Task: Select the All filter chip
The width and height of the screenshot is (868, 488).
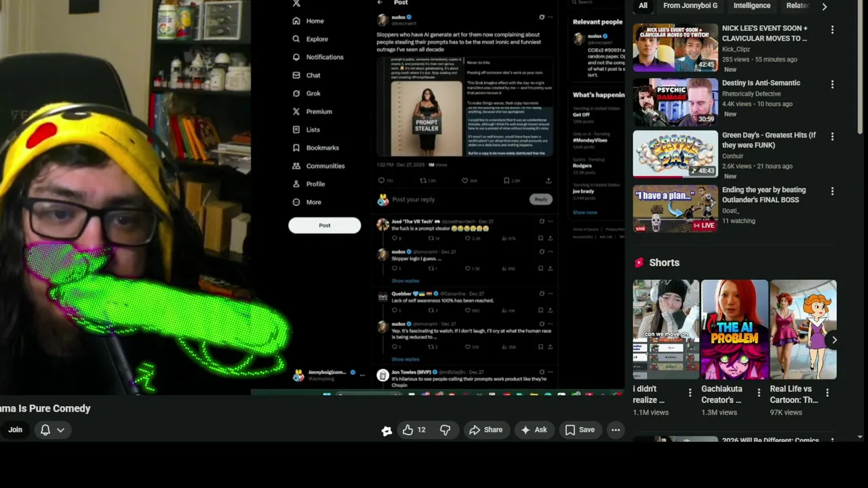Action: pos(643,5)
